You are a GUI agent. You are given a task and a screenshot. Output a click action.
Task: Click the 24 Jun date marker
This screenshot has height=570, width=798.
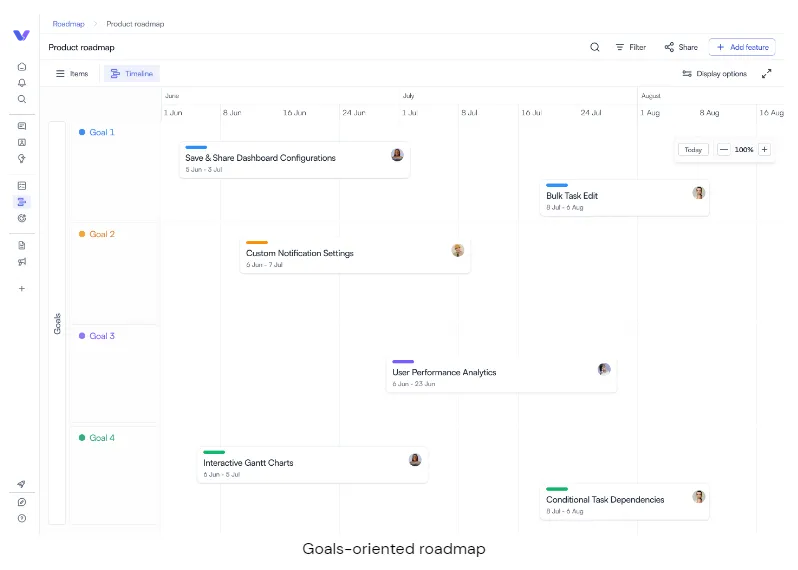354,113
